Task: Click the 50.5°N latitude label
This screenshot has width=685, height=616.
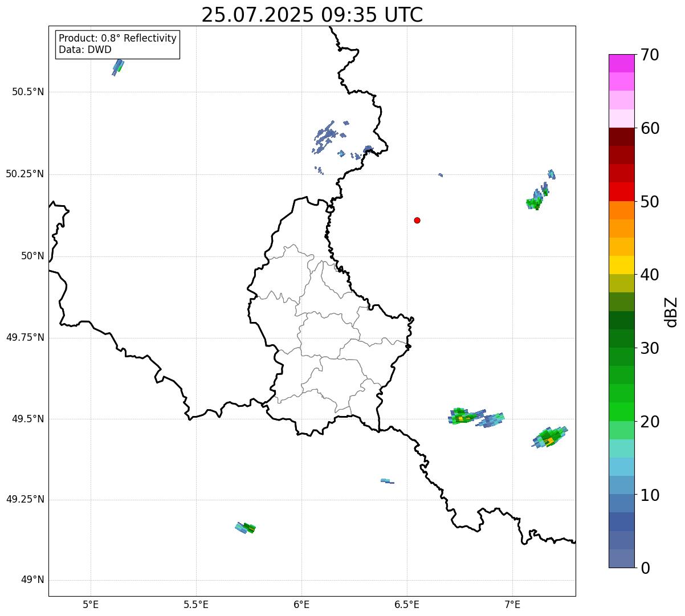Action: [x=28, y=92]
